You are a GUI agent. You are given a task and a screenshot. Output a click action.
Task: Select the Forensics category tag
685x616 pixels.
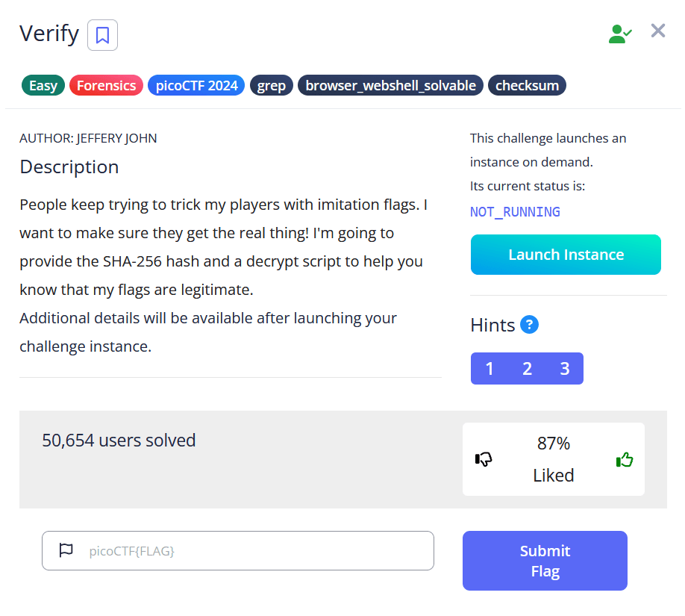[106, 84]
